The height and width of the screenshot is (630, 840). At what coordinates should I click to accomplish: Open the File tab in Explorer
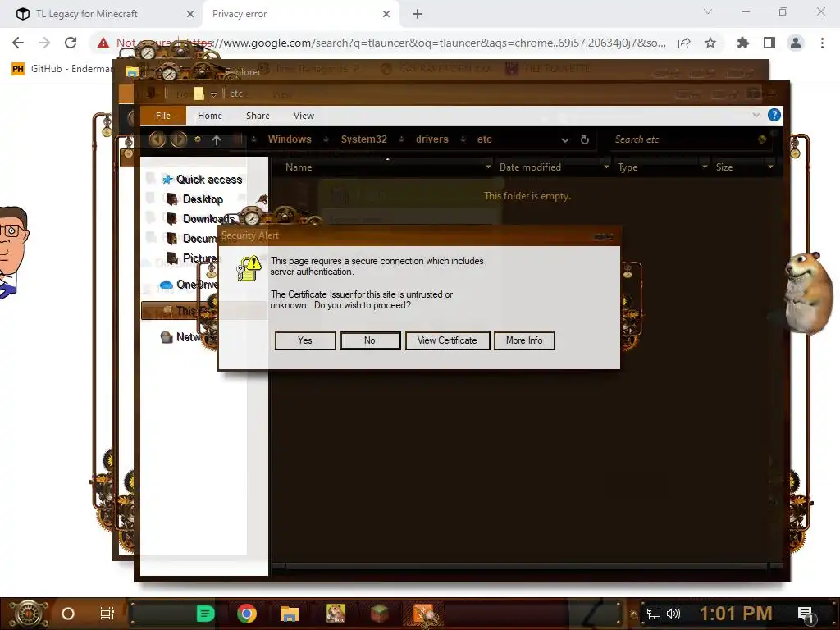163,116
